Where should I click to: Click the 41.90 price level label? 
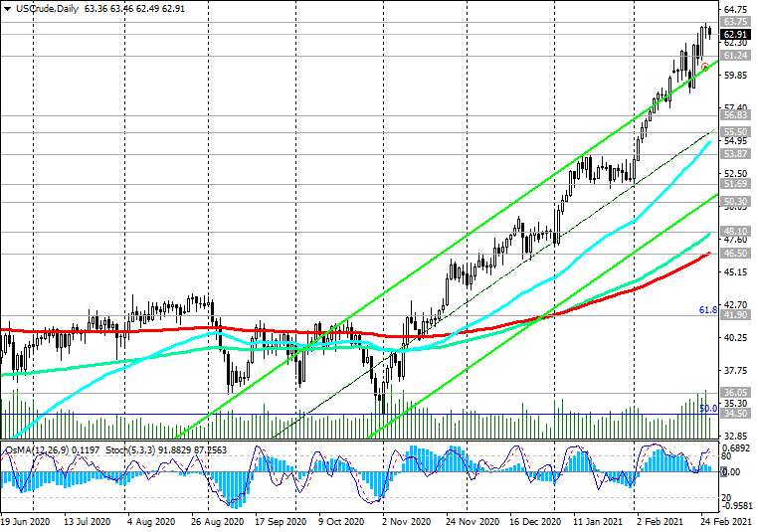coord(735,315)
